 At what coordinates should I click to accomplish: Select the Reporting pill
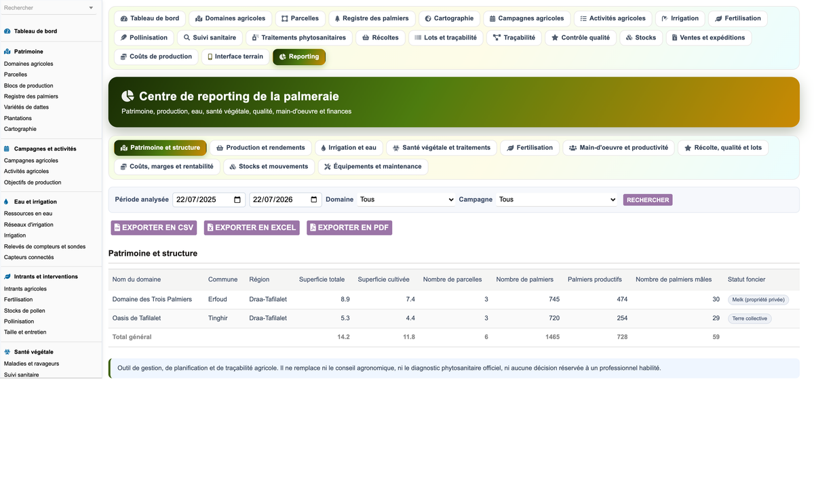pos(299,56)
